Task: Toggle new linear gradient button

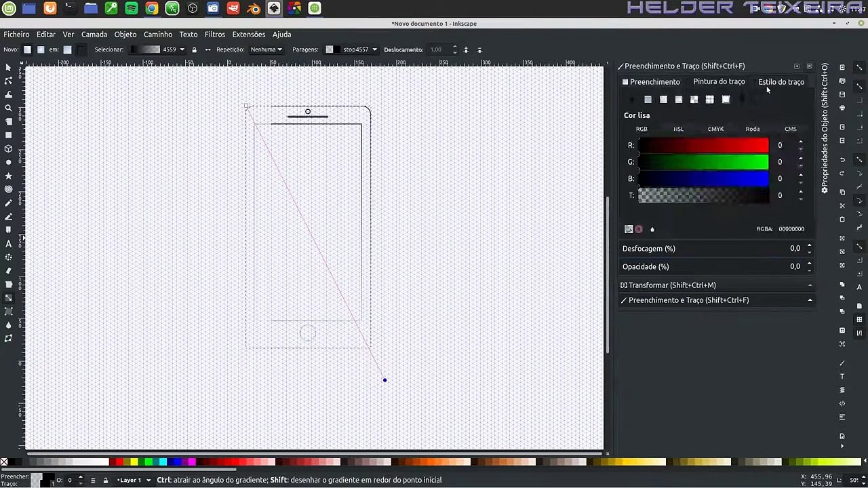Action: click(27, 49)
